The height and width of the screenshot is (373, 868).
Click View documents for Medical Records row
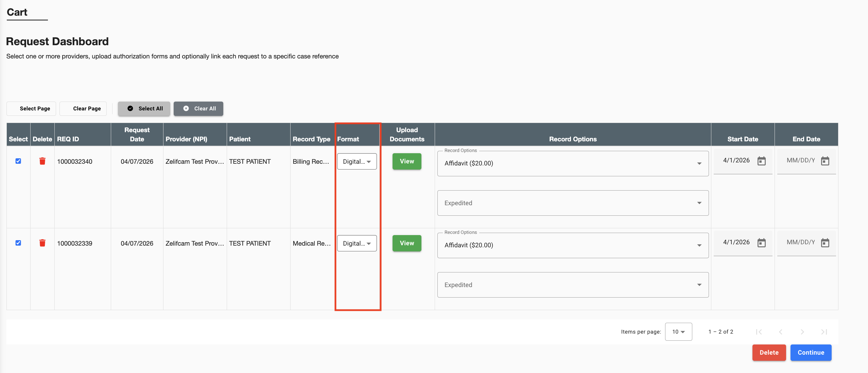[407, 243]
